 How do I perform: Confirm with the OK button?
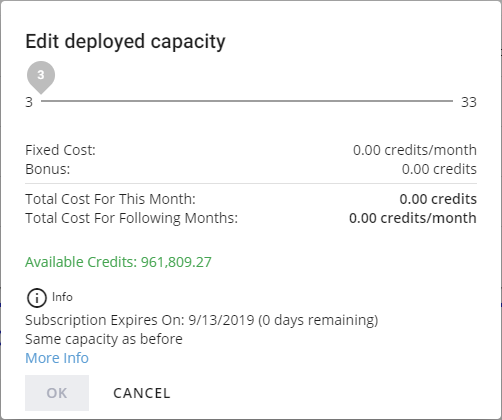(57, 393)
